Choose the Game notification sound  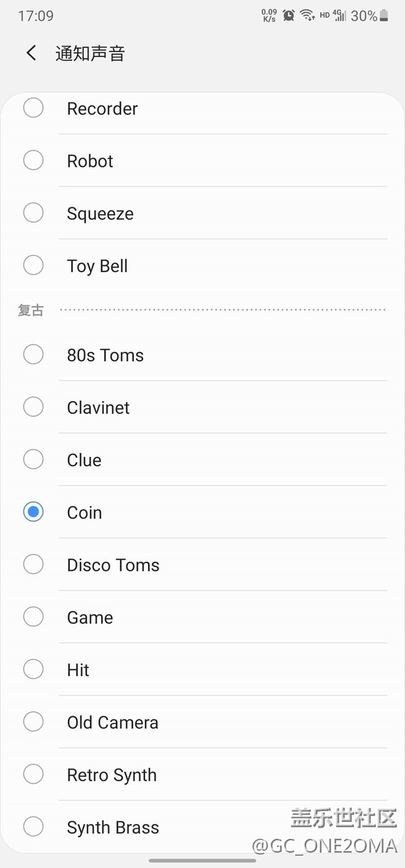33,617
